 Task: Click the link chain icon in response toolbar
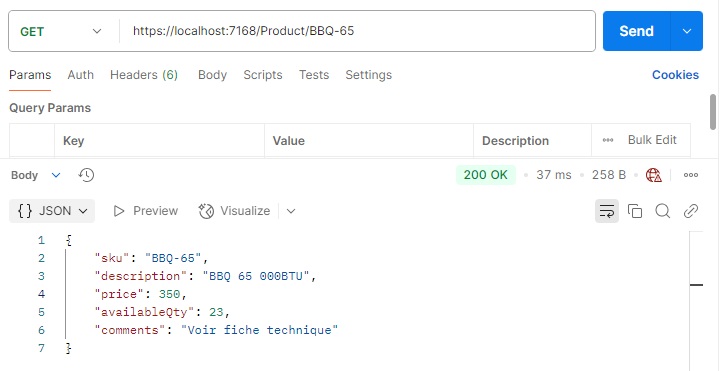(691, 211)
